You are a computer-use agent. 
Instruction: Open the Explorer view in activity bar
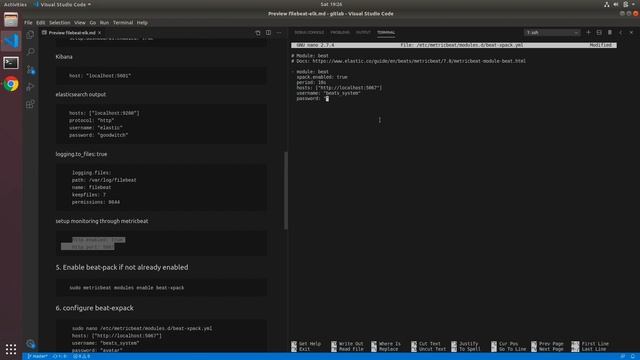[x=30, y=35]
